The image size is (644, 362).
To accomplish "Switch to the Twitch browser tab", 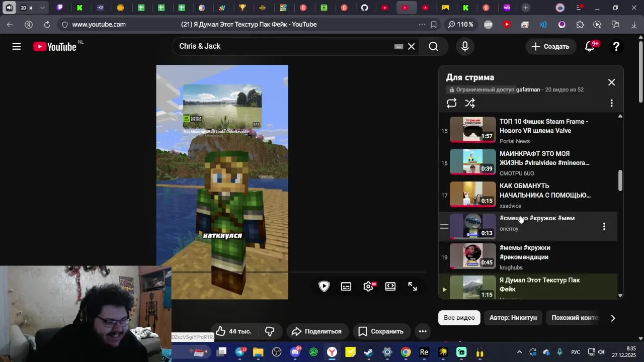I will click(60, 8).
